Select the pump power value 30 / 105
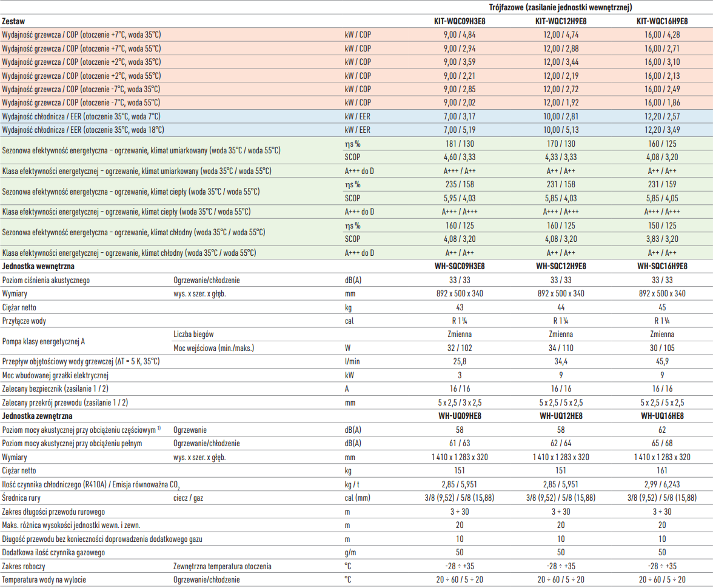Image resolution: width=713 pixels, height=588 pixels. pyautogui.click(x=662, y=348)
